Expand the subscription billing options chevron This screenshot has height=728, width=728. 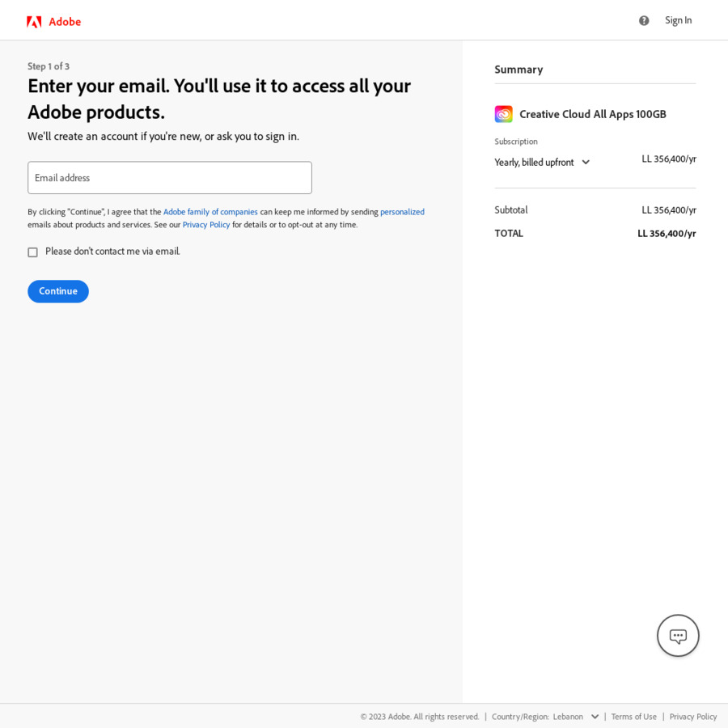(586, 162)
